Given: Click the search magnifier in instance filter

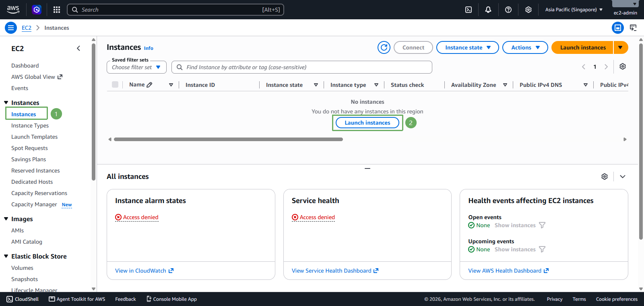Looking at the screenshot, I should point(180,67).
